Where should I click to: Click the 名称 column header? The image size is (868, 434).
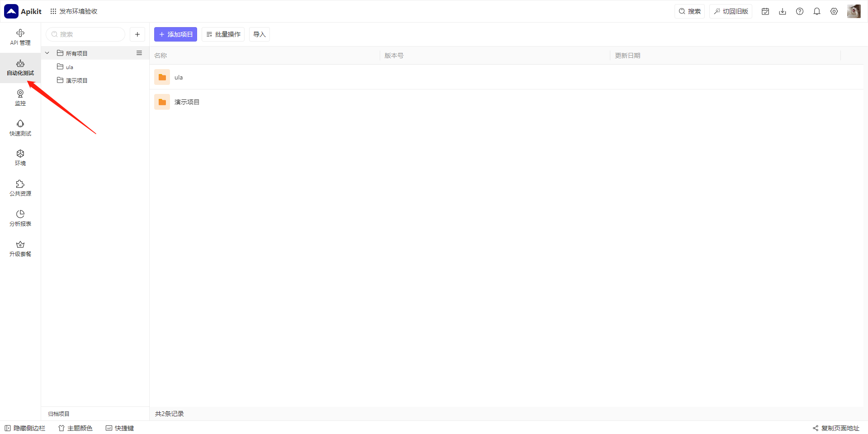pyautogui.click(x=160, y=56)
